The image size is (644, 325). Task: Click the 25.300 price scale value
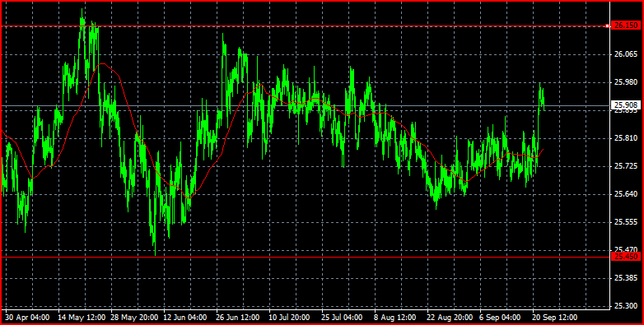pyautogui.click(x=624, y=306)
